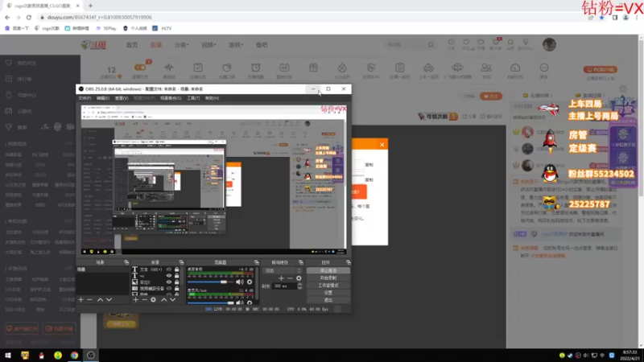
Task: Remove scene transition with minus icon
Action: click(290, 278)
